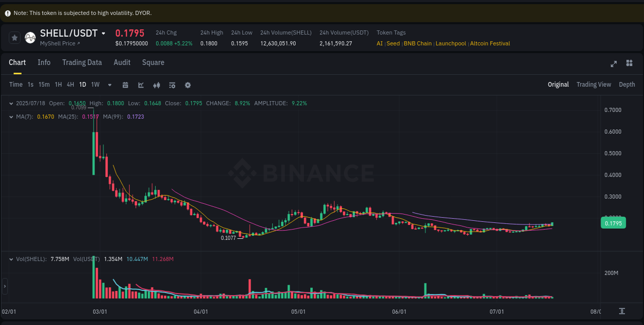Open the date range calendar icon
The width and height of the screenshot is (644, 325).
point(125,85)
